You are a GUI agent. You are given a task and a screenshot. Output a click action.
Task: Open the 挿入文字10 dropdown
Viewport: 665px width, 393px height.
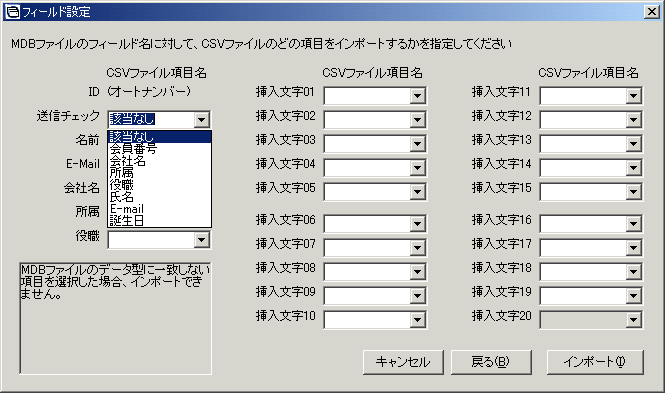417,320
